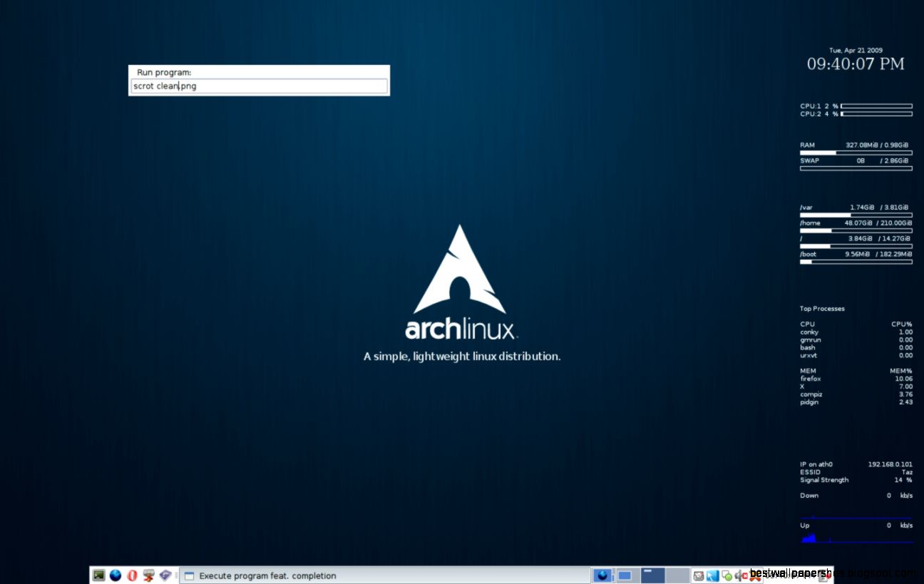Open the blue arrow tray icon
924x584 pixels.
(x=712, y=575)
